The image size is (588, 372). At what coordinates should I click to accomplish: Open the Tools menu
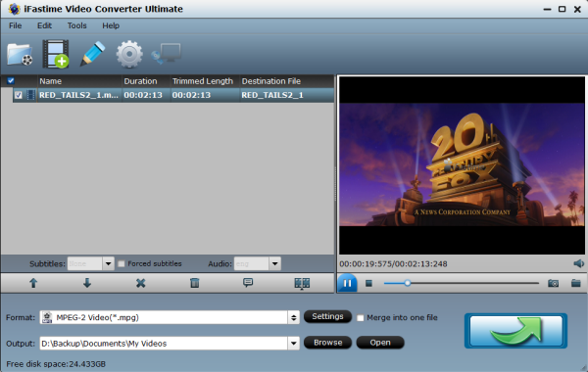coord(76,25)
